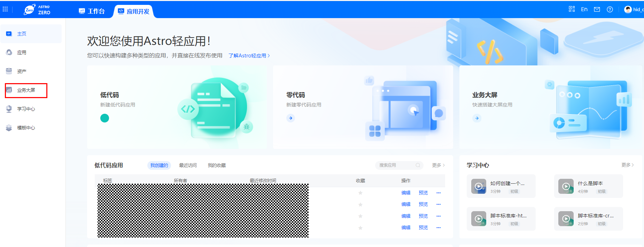Image resolution: width=644 pixels, height=247 pixels.
Task: Click the 搜索应用 search field
Action: coord(399,165)
